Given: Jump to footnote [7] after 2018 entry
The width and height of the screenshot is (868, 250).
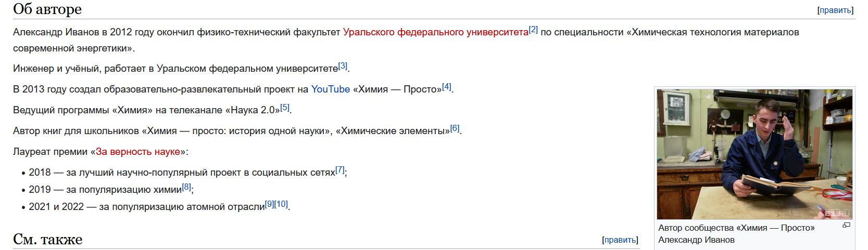Looking at the screenshot, I should [x=340, y=169].
